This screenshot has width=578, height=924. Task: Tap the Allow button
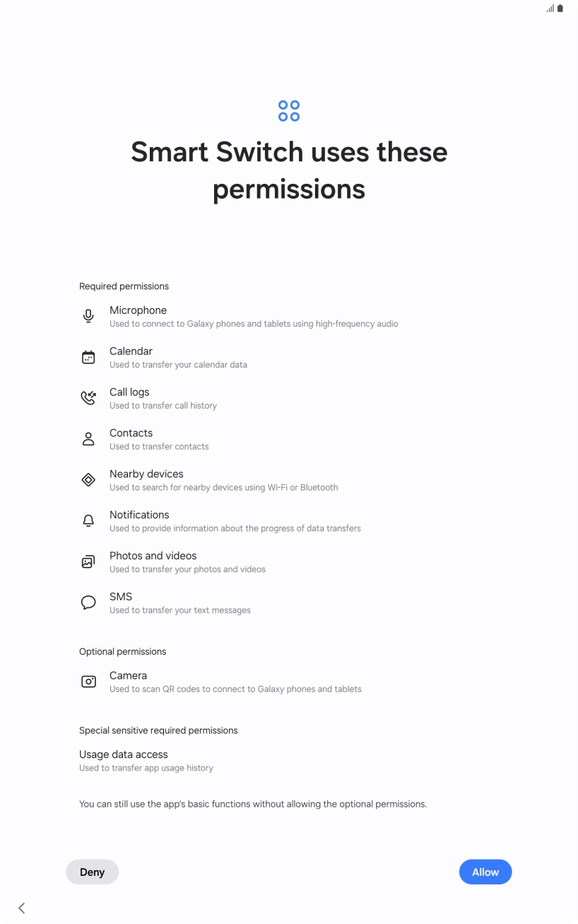485,872
